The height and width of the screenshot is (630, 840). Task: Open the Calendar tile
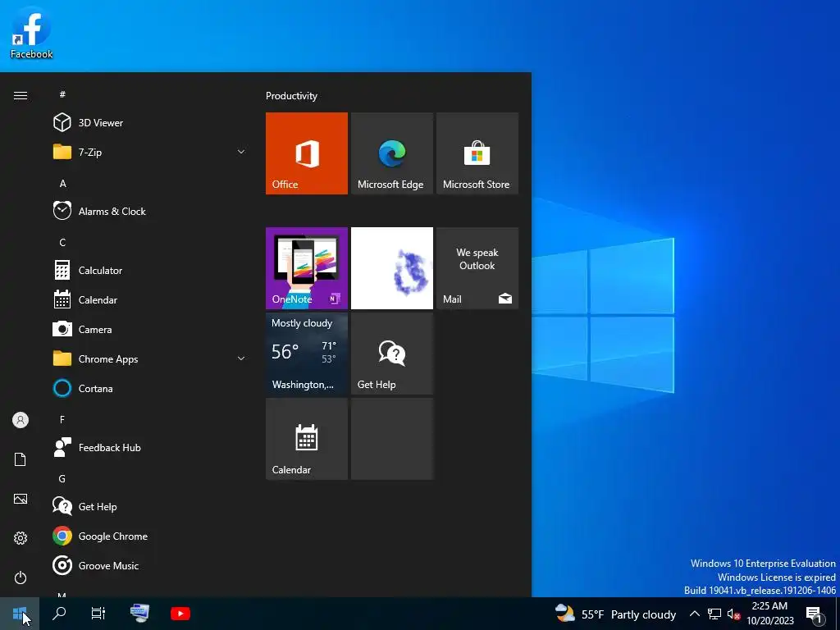click(x=307, y=439)
